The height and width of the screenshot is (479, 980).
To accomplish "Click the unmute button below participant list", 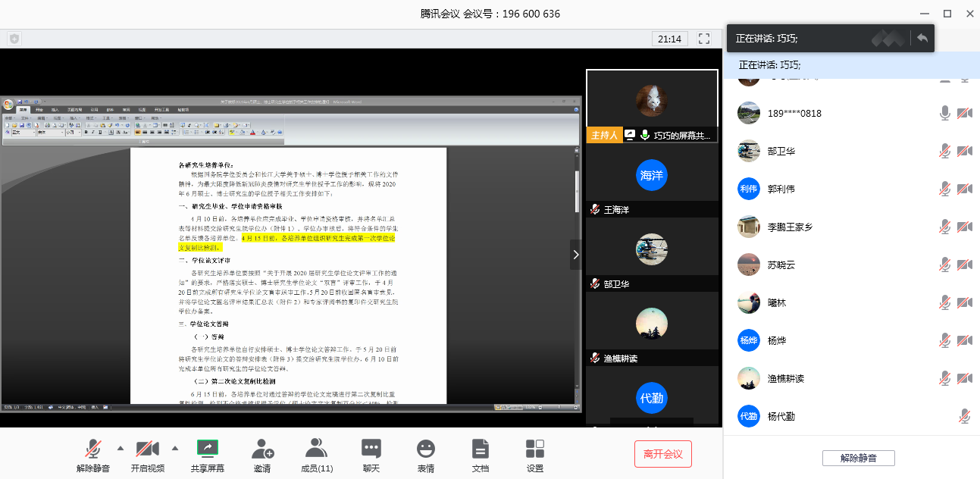I will (x=858, y=458).
